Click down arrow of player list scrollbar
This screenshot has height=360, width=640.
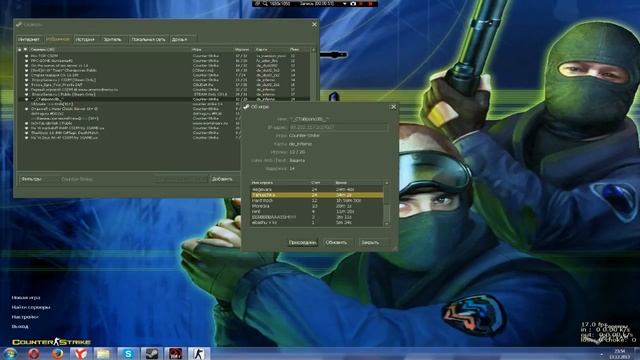point(387,224)
